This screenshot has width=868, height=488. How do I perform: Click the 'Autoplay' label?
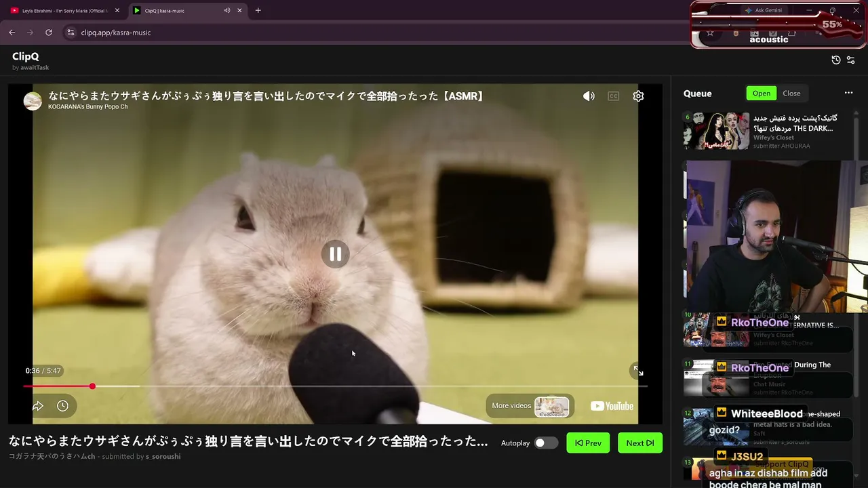[x=515, y=443]
